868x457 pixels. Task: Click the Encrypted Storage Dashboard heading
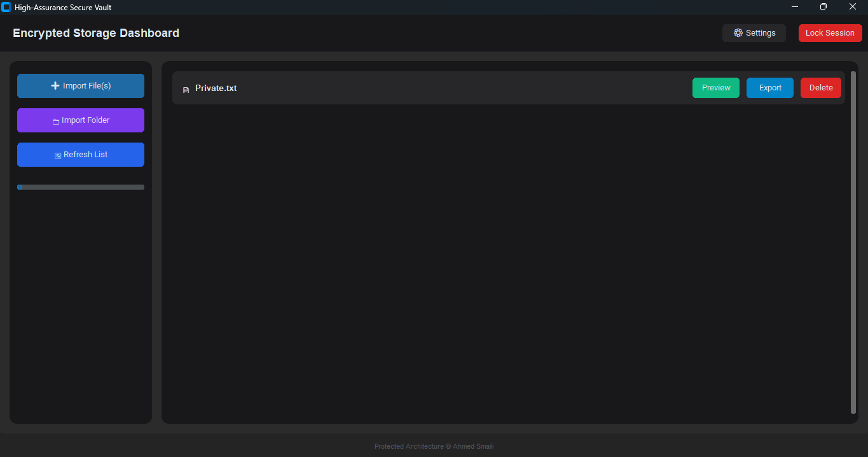[x=96, y=33]
